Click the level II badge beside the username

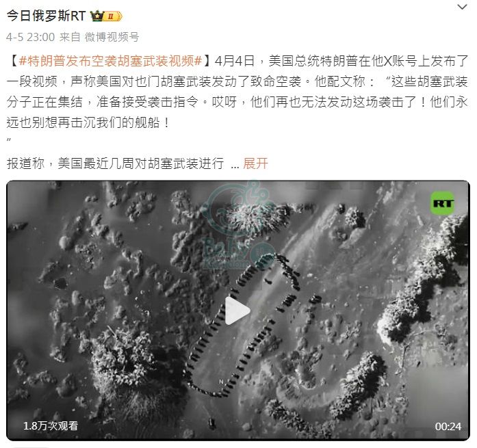113,16
